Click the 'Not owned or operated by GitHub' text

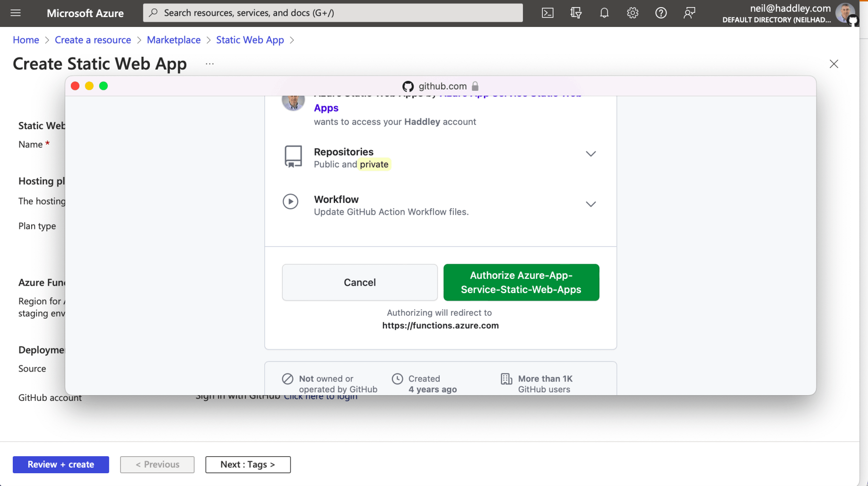[x=338, y=384]
